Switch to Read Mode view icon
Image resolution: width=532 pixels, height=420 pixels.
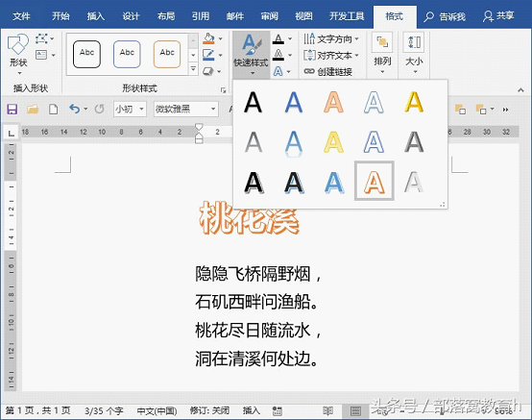click(x=327, y=411)
